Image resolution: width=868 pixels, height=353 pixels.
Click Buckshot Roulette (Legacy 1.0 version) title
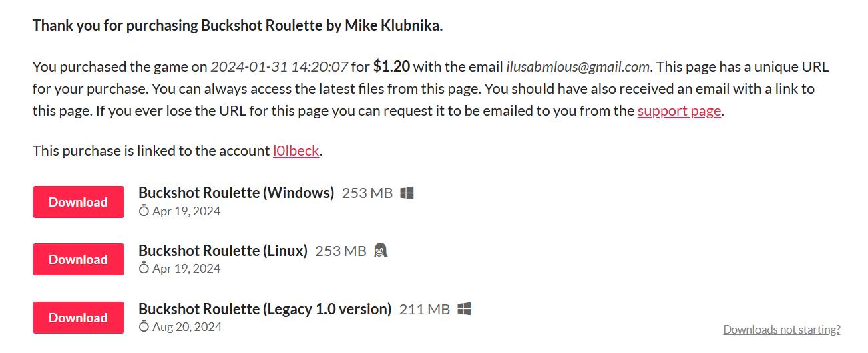(264, 309)
